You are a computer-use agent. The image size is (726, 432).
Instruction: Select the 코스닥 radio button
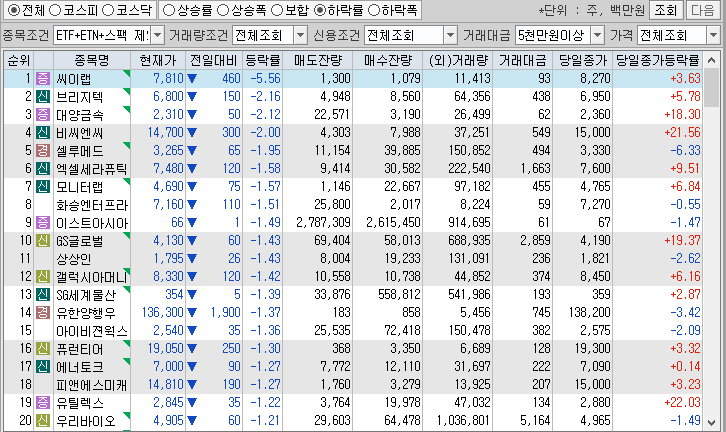107,10
